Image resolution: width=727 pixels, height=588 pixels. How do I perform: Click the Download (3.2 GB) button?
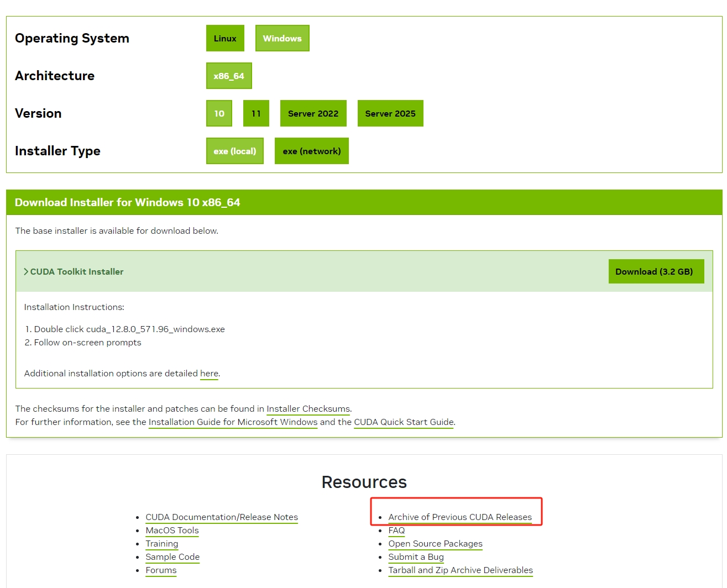click(656, 271)
